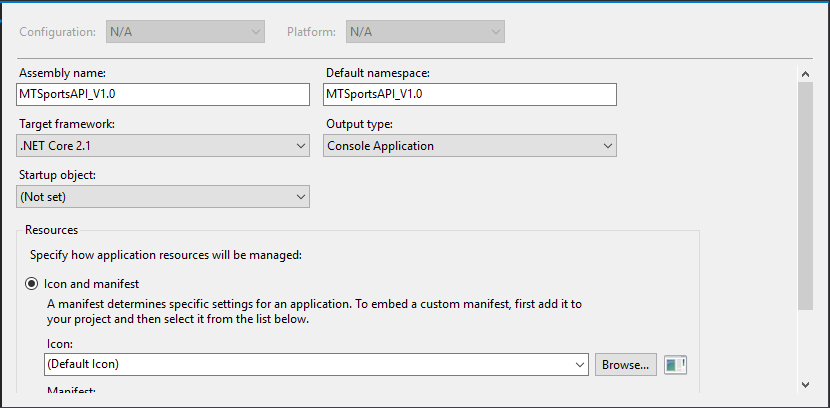Viewport: 830px width, 408px height.
Task: Focus the Default namespace text box
Action: [x=470, y=94]
